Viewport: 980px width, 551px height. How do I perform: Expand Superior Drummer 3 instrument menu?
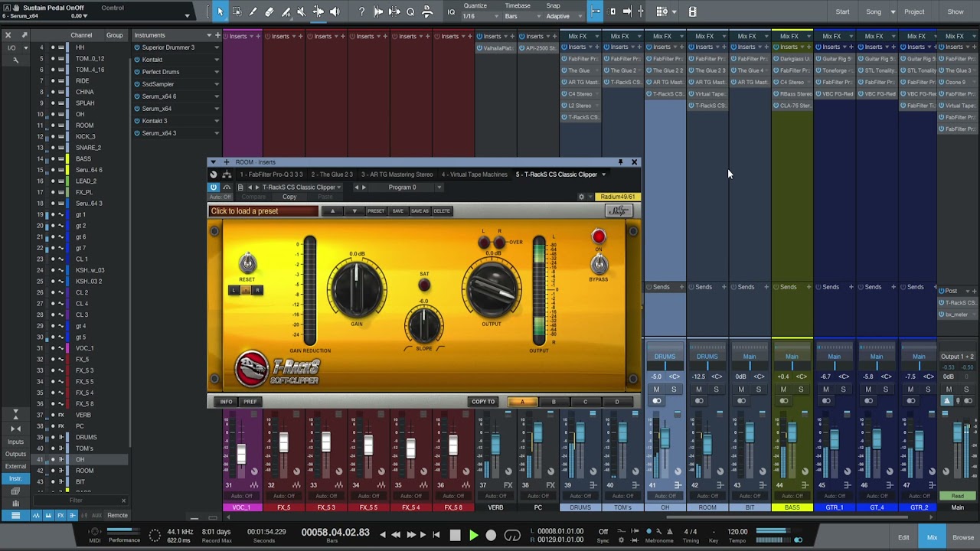[x=217, y=47]
